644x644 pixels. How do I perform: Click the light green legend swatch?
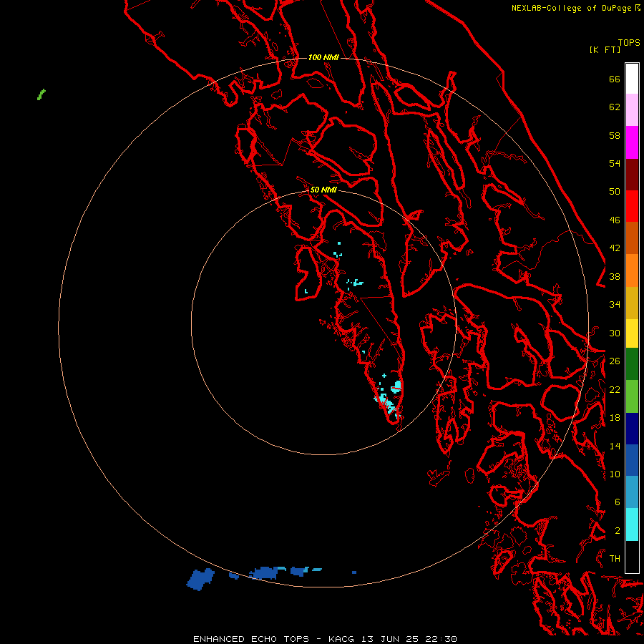click(x=632, y=396)
